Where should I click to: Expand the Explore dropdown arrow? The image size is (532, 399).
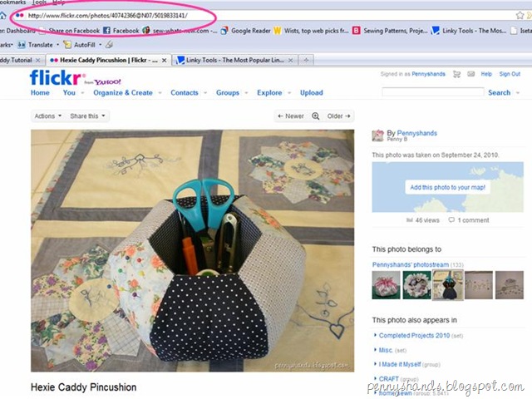(x=289, y=92)
